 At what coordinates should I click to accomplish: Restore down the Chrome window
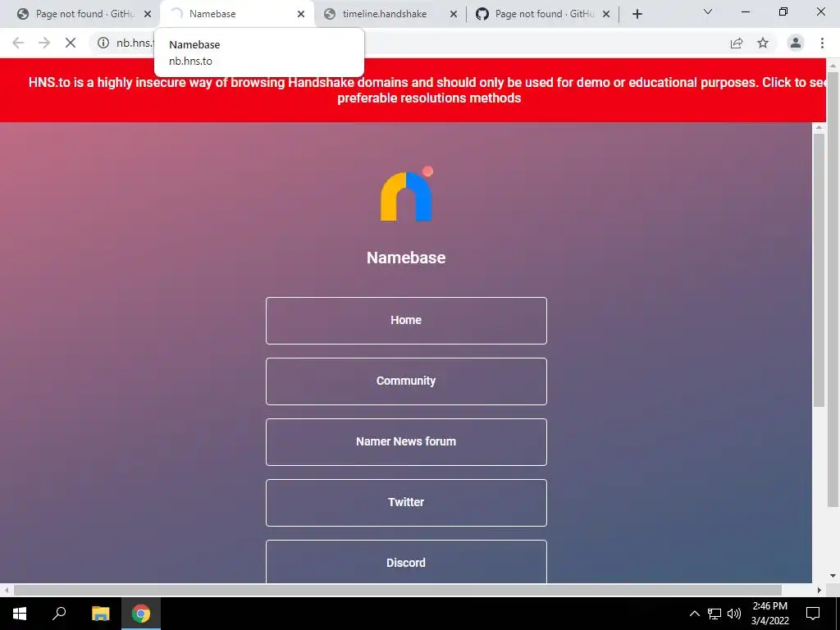[x=783, y=11]
